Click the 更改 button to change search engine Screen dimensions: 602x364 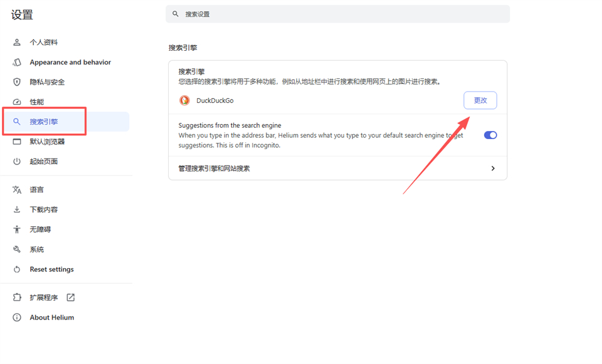point(480,100)
